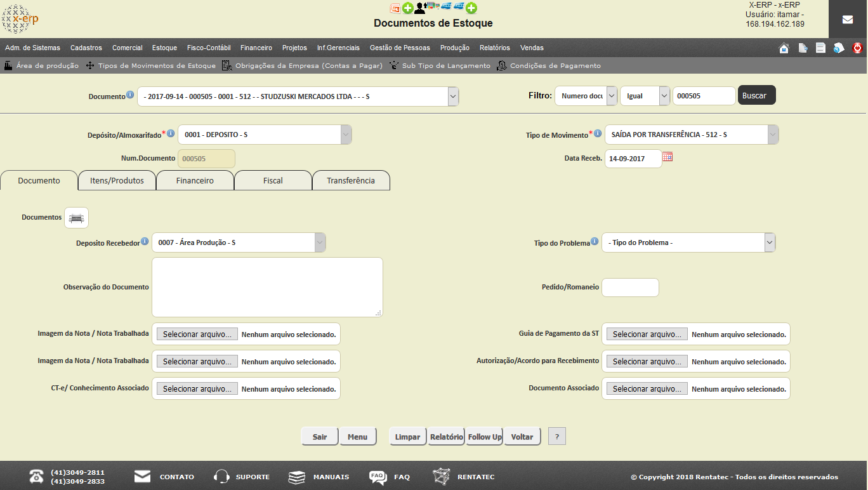Click the green plus beside the presentation icon

tap(408, 8)
